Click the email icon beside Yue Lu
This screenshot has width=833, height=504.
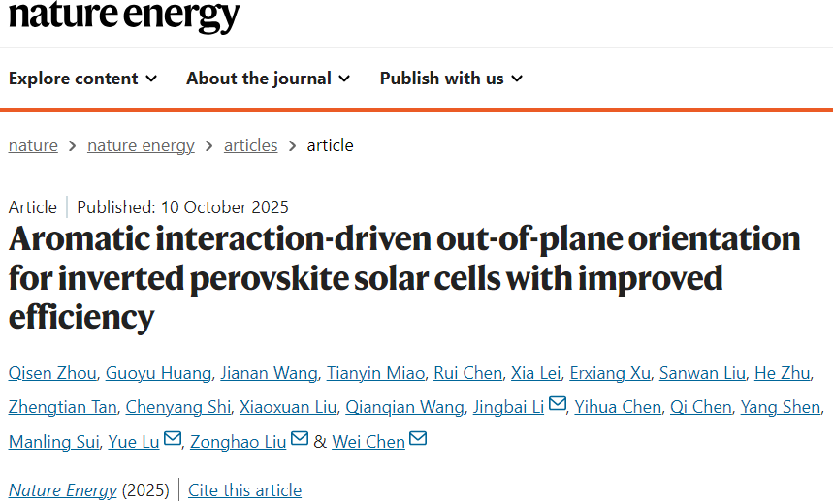[x=173, y=439]
